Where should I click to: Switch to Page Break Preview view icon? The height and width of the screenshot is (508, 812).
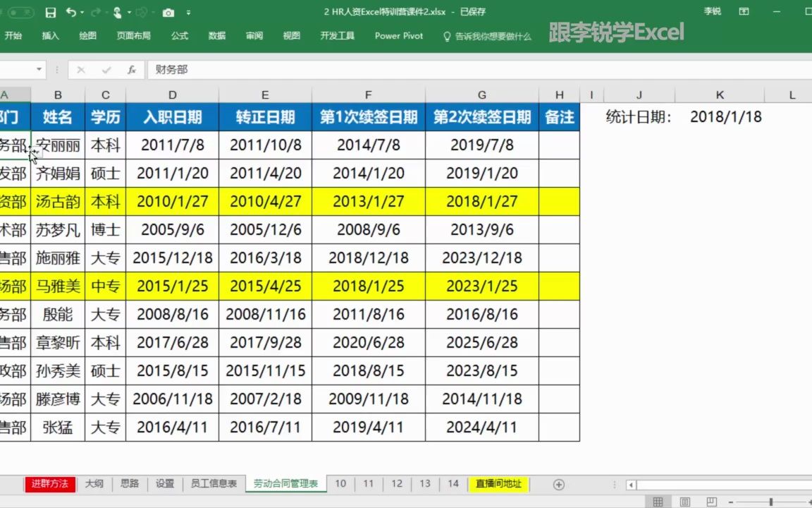click(x=712, y=501)
